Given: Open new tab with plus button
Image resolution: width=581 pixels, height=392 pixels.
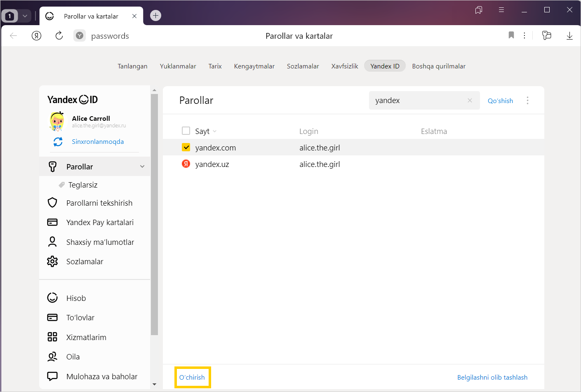Looking at the screenshot, I should (x=155, y=16).
